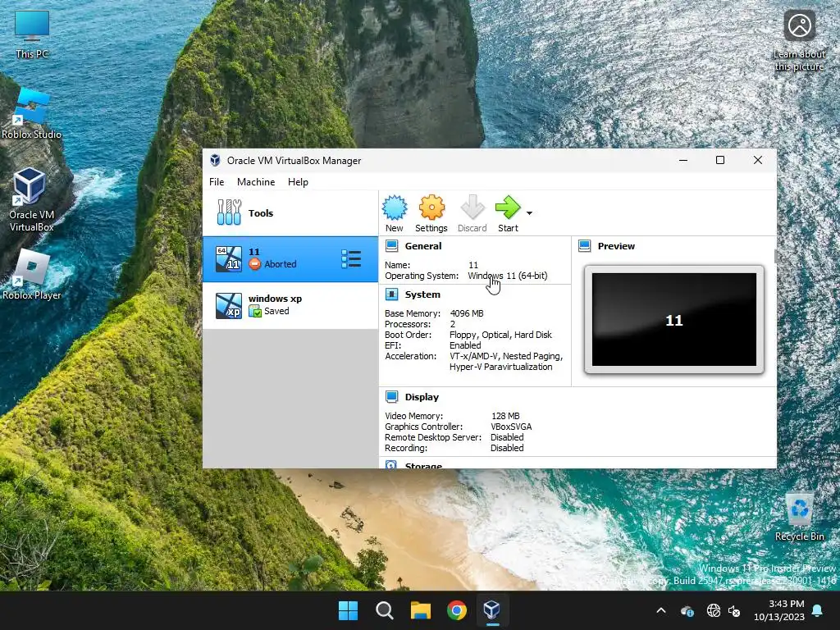Viewport: 840px width, 630px height.
Task: Select Tools in the left pane
Action: [290, 213]
